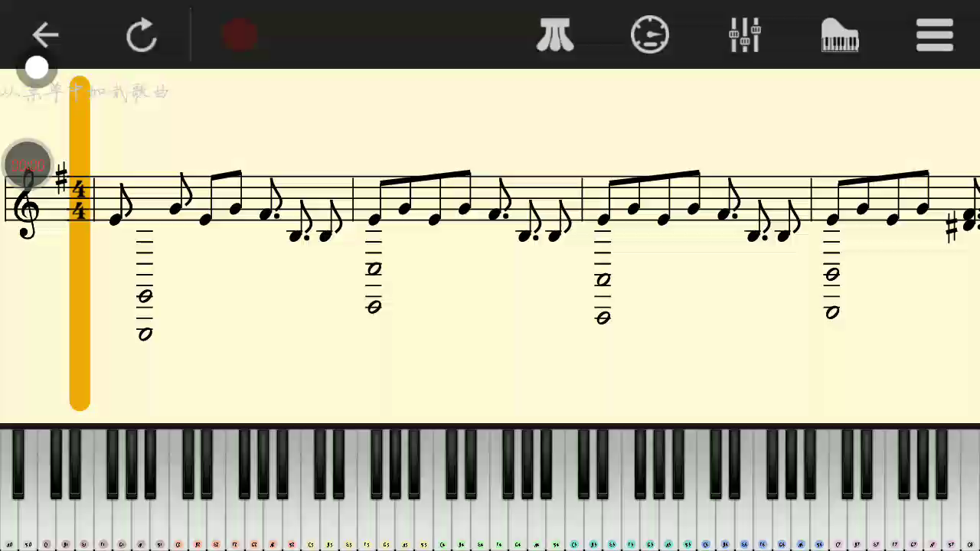Start recording with the red record button

[x=240, y=35]
